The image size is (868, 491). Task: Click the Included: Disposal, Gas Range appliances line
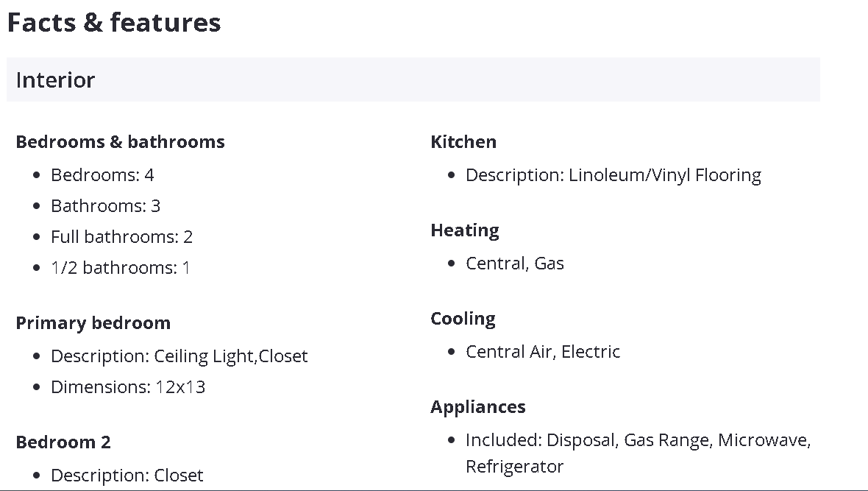click(x=637, y=440)
